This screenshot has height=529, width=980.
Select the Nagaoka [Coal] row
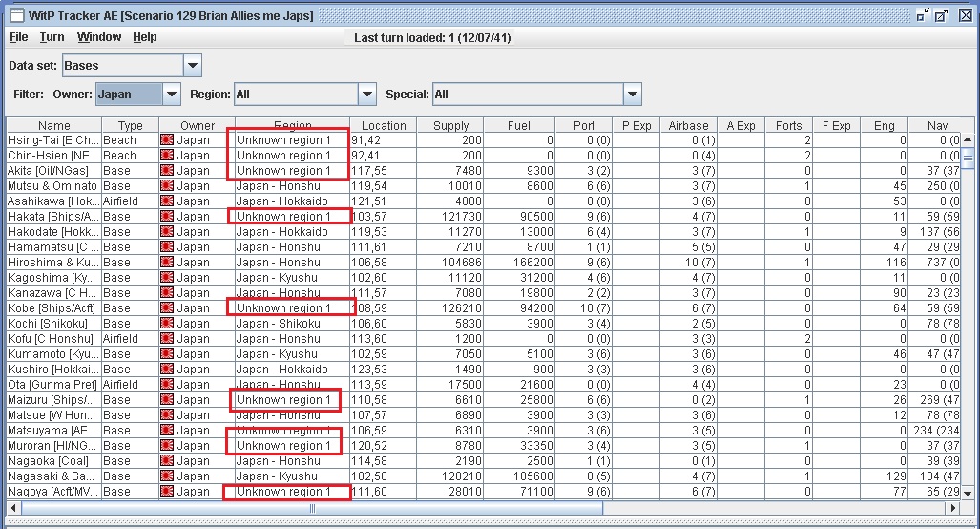point(483,461)
